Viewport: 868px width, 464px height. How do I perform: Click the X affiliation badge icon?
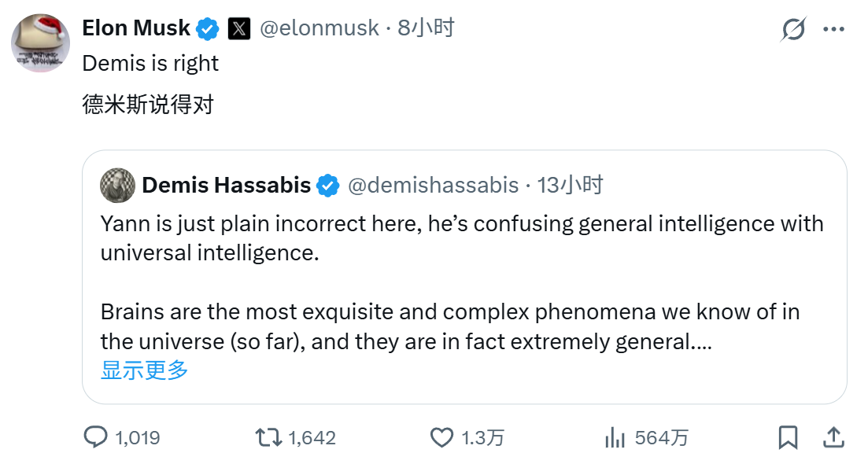pos(239,29)
